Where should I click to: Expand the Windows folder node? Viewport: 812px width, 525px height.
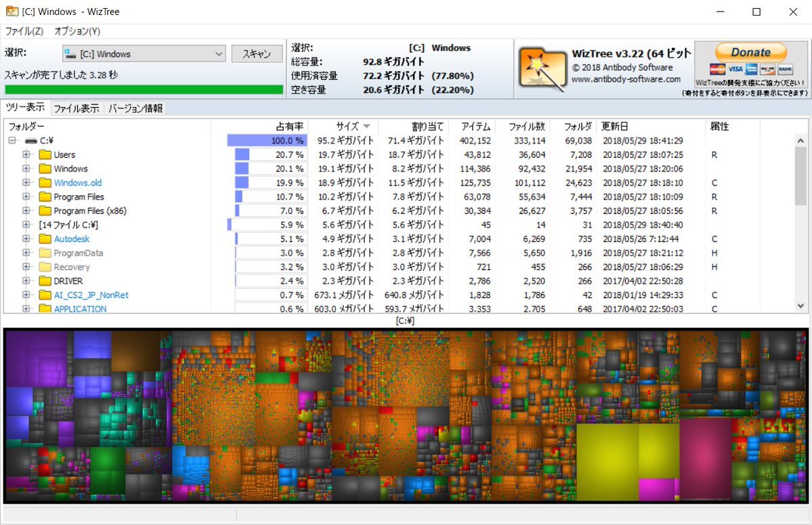point(26,168)
